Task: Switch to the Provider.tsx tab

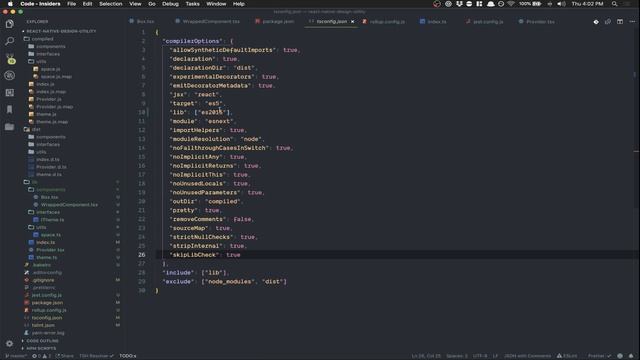Action: (x=537, y=22)
